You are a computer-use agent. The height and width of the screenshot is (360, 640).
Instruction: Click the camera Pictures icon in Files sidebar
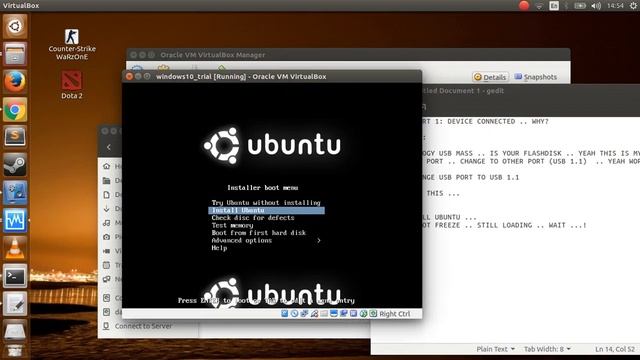tap(107, 237)
